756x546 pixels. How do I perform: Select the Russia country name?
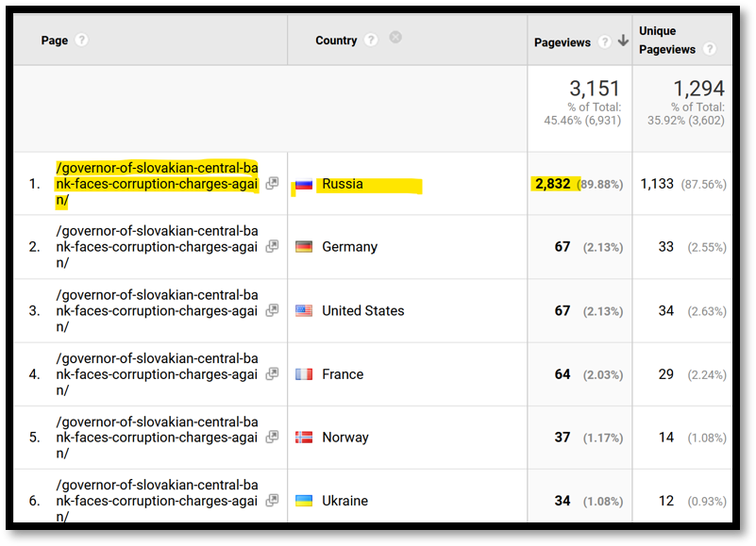[343, 184]
